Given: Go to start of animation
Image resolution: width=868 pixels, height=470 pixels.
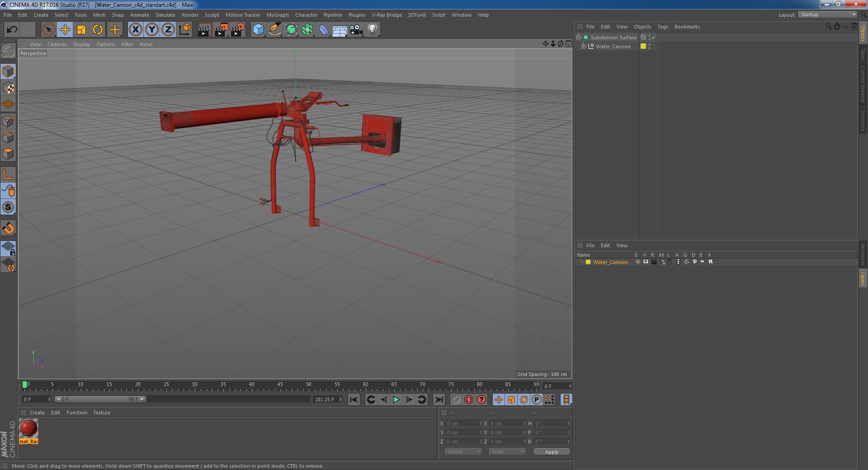Looking at the screenshot, I should [354, 399].
